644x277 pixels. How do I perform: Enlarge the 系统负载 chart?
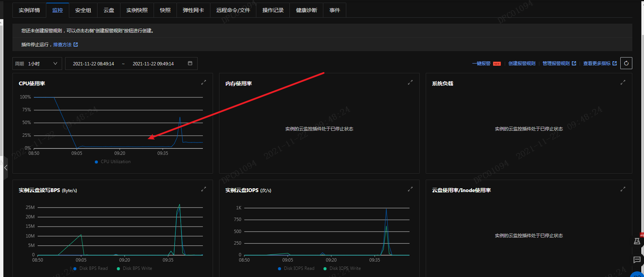click(x=623, y=82)
